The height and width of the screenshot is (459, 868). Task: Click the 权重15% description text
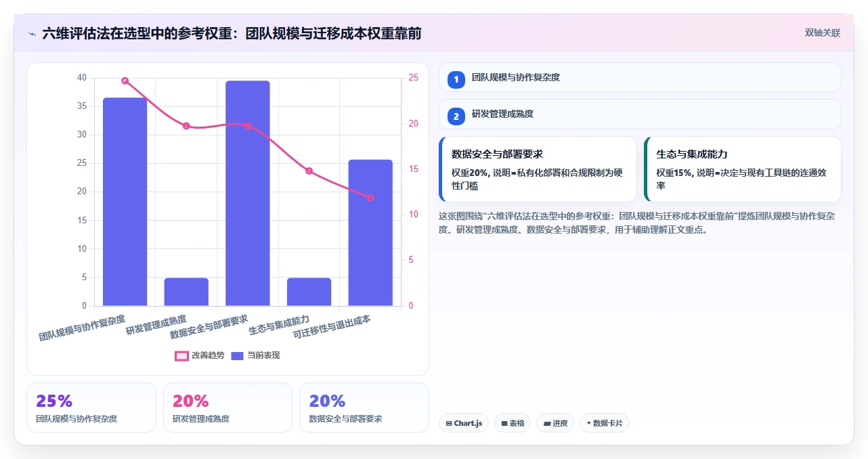[x=741, y=179]
